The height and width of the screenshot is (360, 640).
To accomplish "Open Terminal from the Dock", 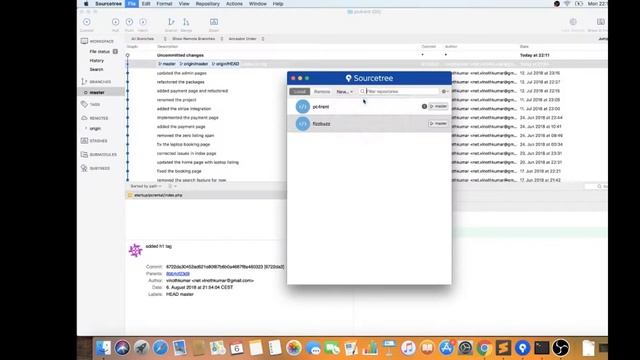I will point(542,348).
